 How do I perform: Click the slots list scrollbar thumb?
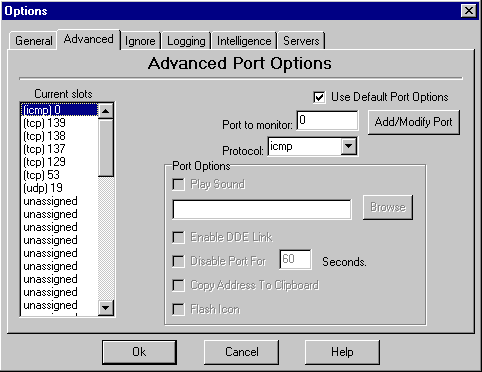click(106, 148)
